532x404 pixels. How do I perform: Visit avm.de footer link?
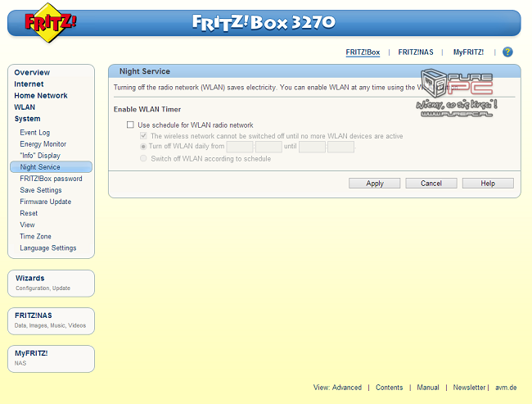[x=506, y=388]
